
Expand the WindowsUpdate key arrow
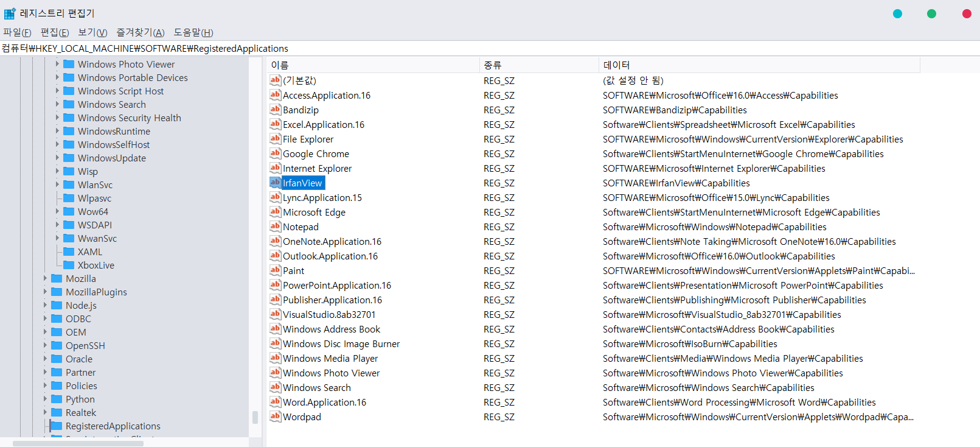(x=57, y=158)
